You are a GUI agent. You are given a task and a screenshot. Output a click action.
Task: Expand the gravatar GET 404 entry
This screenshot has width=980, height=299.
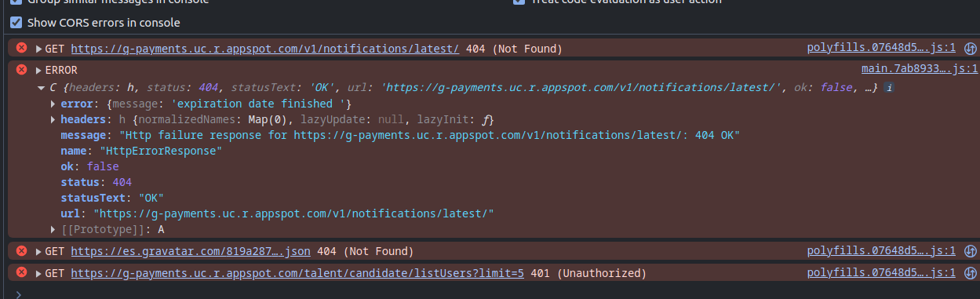(x=38, y=251)
